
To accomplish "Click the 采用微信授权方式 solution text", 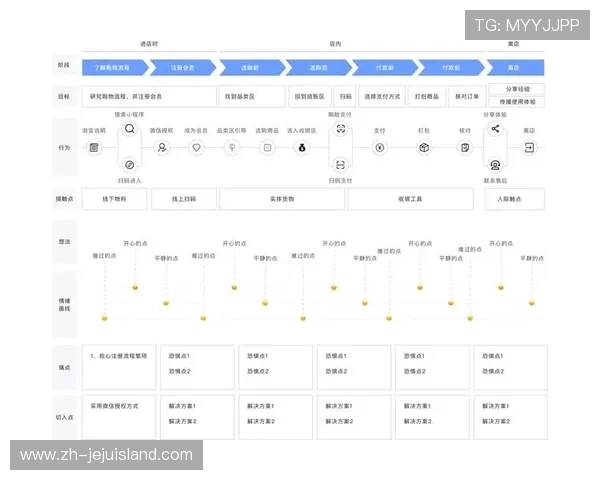I will [x=114, y=406].
